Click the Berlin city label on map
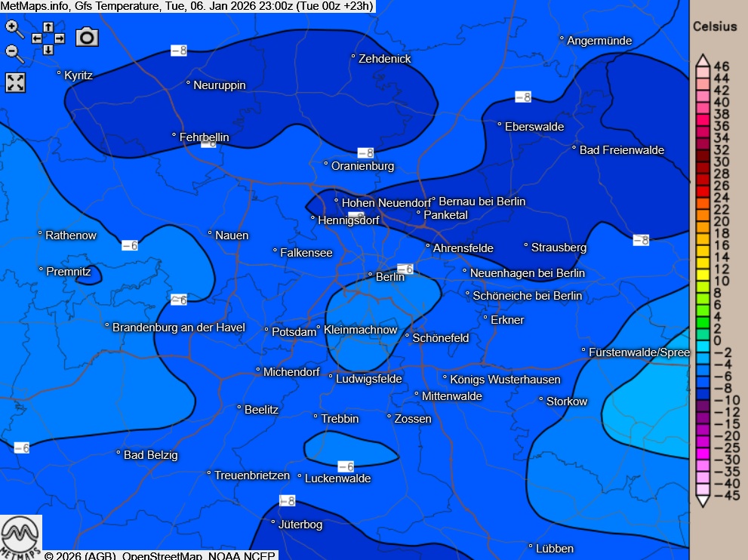The image size is (748, 560). (389, 277)
